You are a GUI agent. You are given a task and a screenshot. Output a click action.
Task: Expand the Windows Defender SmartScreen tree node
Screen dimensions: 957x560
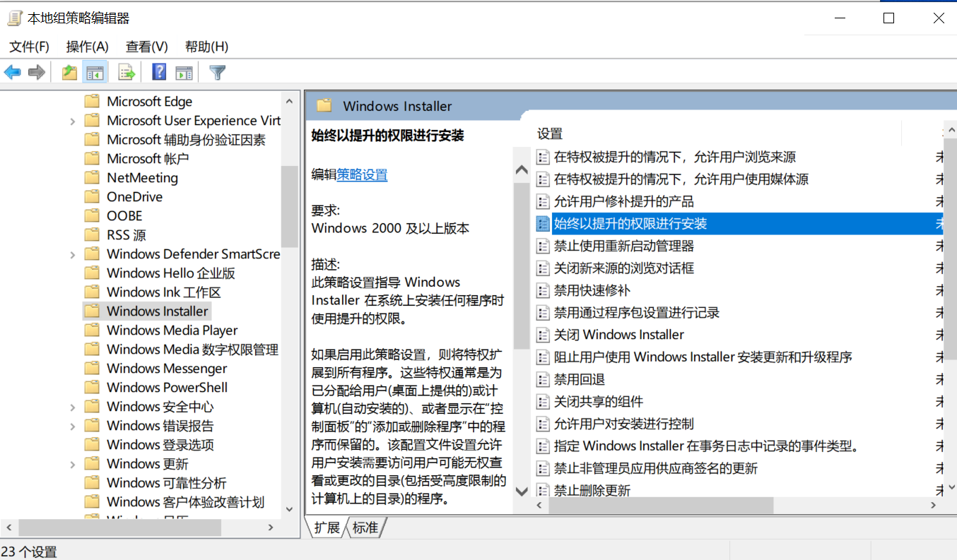(73, 254)
